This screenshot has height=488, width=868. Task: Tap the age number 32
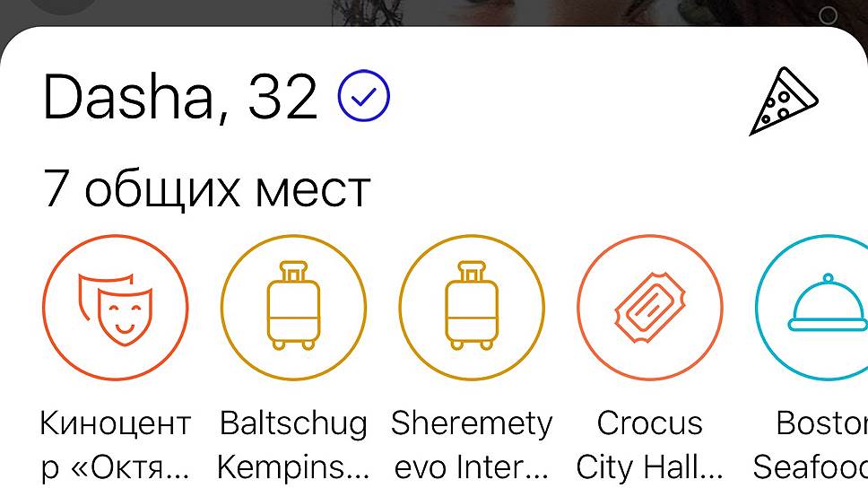pyautogui.click(x=282, y=97)
